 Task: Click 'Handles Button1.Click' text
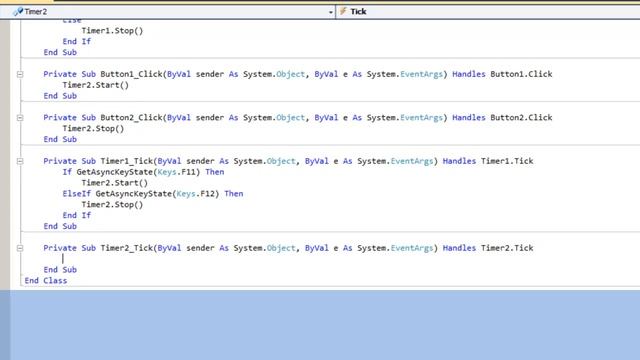(502, 74)
